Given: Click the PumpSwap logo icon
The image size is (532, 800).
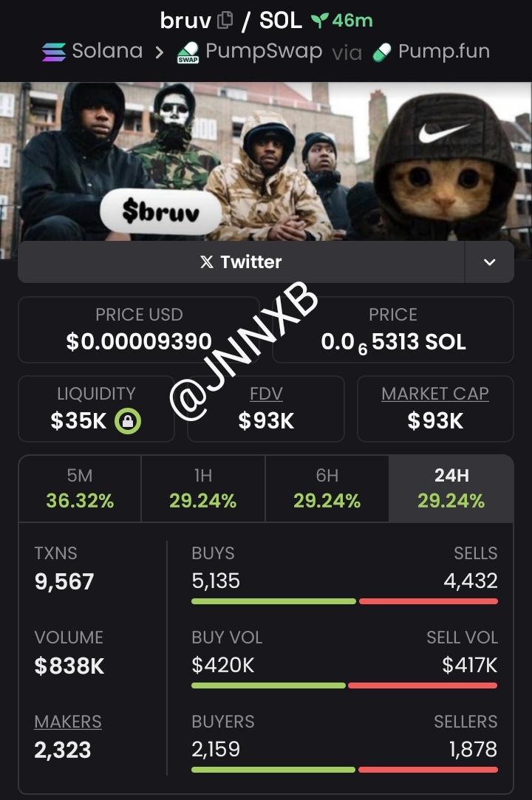Looking at the screenshot, I should click(188, 52).
